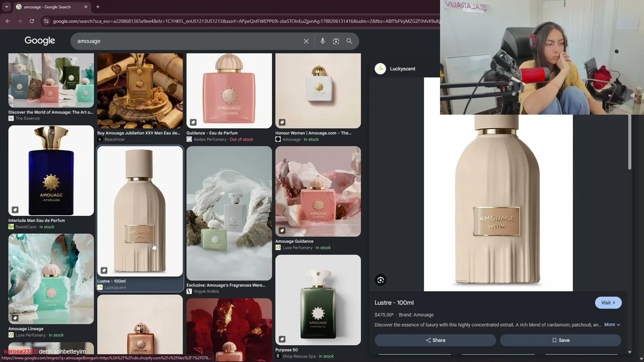644x362 pixels.
Task: Click the Beautinow source favicon
Action: tap(100, 139)
